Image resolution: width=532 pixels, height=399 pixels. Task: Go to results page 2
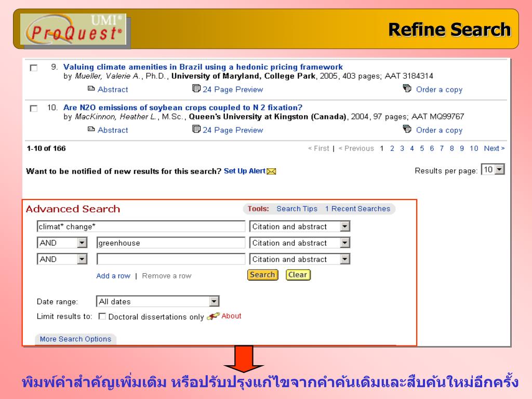click(392, 148)
